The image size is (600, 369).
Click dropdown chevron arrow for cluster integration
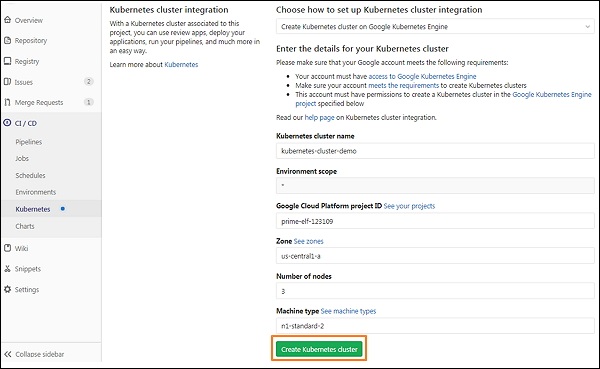point(587,27)
